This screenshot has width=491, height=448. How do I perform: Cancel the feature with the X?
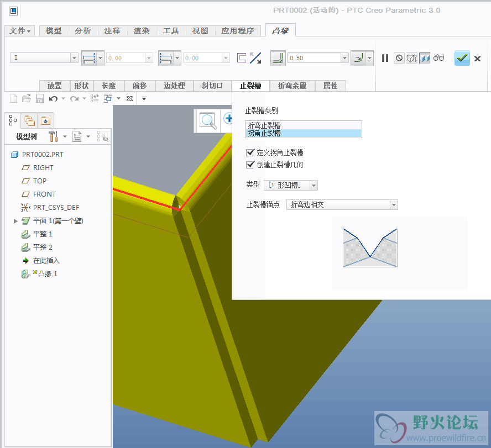click(477, 59)
